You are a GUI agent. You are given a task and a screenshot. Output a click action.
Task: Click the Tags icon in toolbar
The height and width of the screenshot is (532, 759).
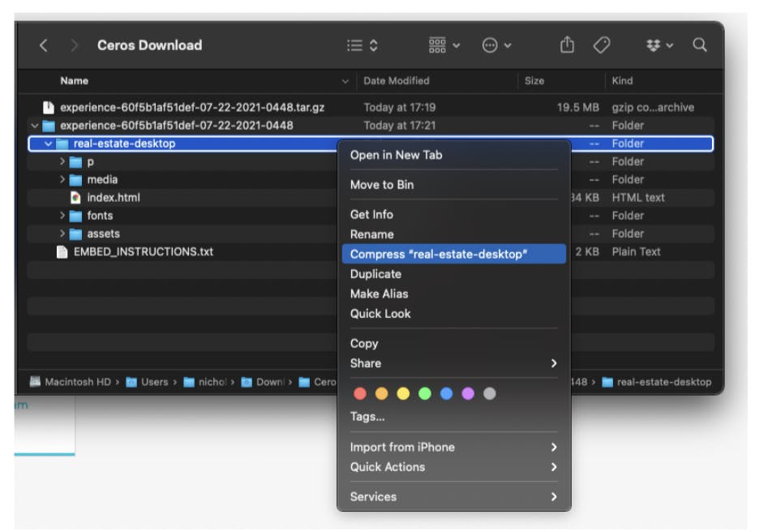[x=602, y=45]
